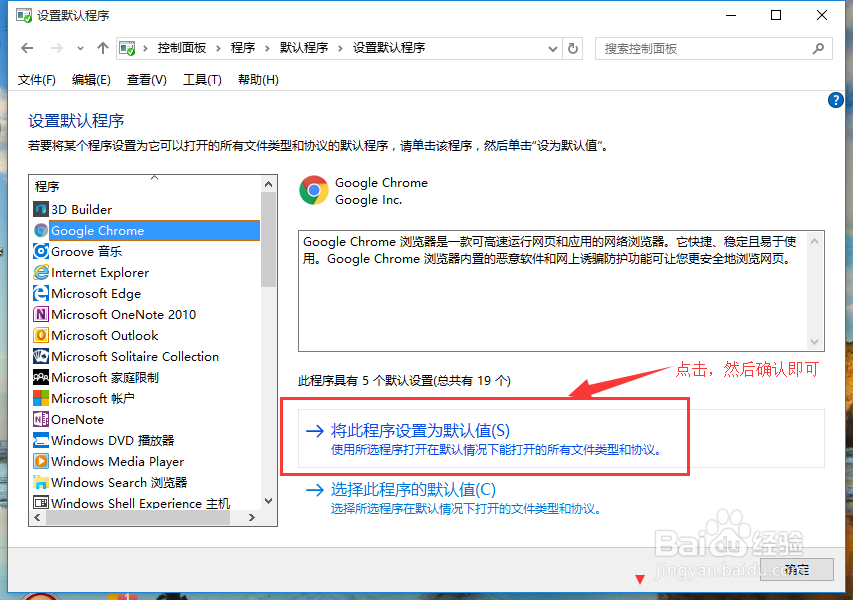
Task: Click the 确定 button
Action: click(x=796, y=570)
